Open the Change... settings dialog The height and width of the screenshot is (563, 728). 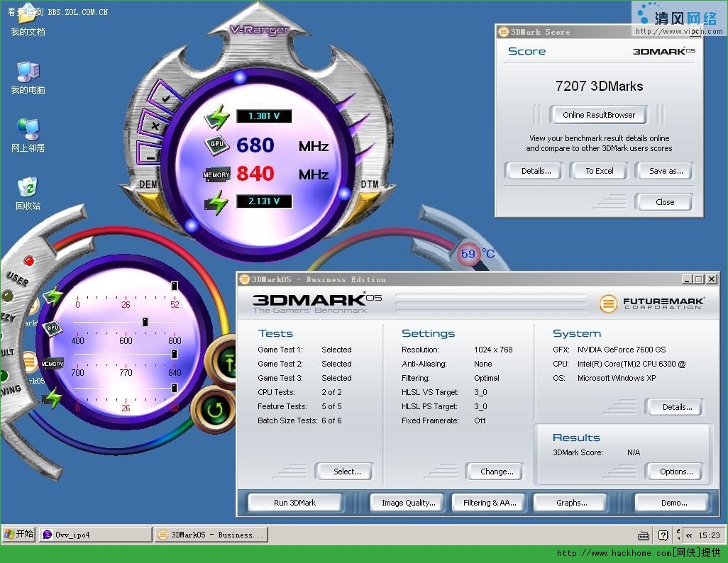click(x=495, y=471)
